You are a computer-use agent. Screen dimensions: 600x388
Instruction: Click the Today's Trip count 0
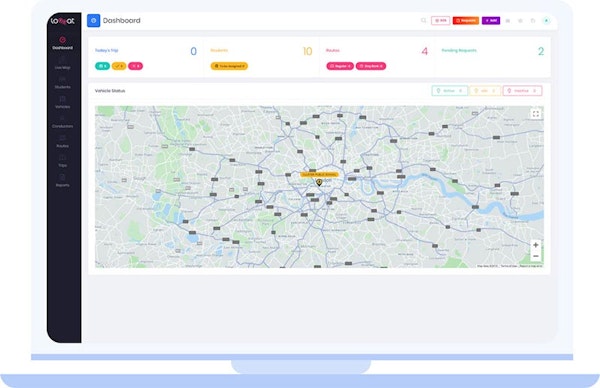194,51
